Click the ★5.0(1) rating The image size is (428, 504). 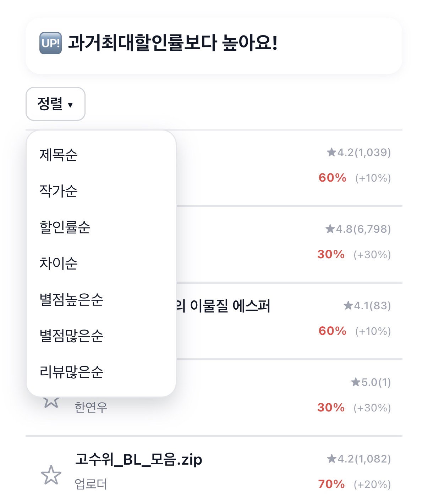[x=371, y=382]
